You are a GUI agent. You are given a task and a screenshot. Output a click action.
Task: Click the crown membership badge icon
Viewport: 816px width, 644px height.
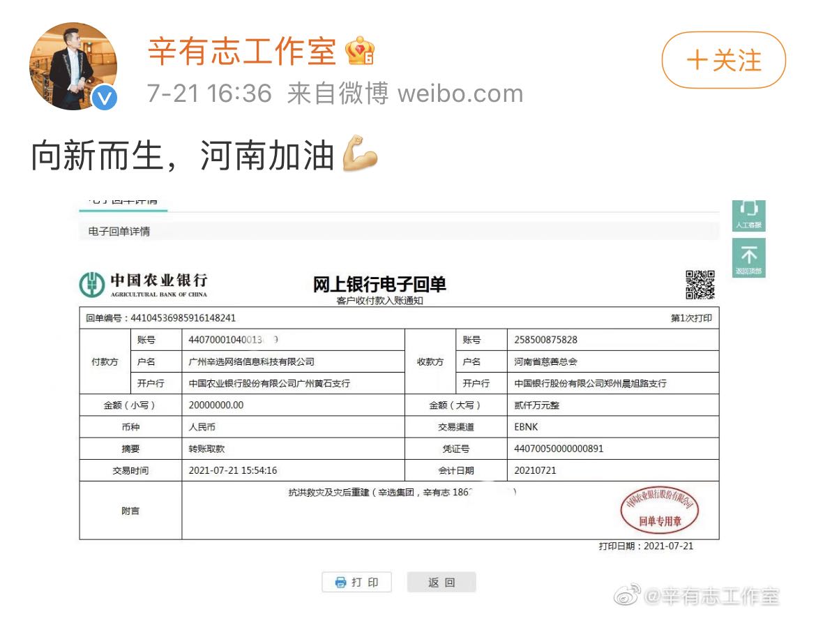(361, 50)
